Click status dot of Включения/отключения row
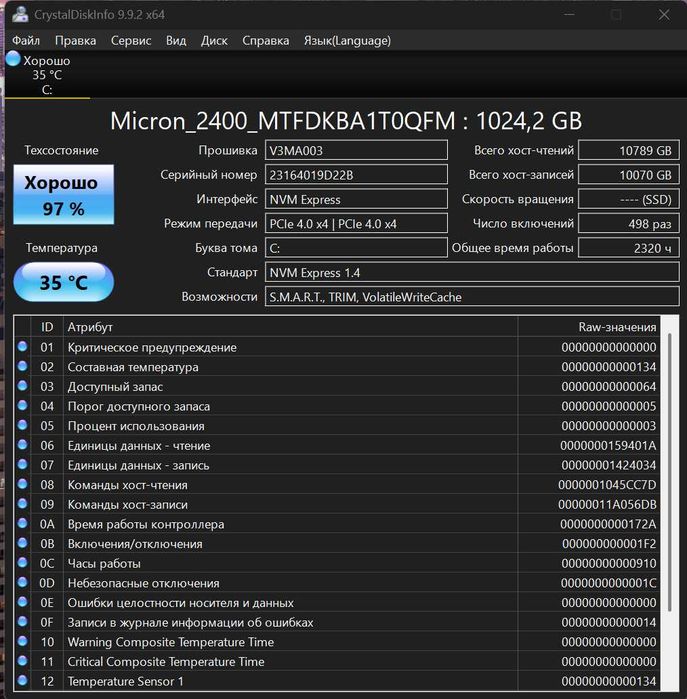Viewport: 687px width, 699px height. pyautogui.click(x=22, y=543)
